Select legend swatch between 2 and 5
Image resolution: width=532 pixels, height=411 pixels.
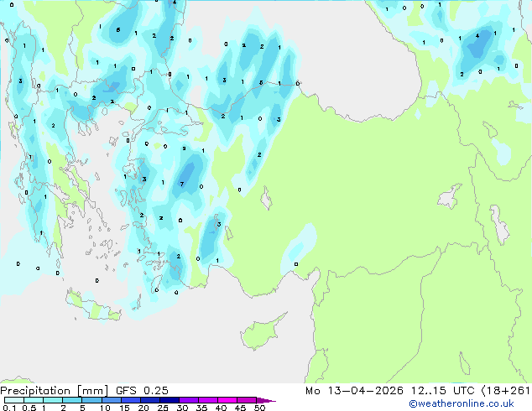(72, 400)
